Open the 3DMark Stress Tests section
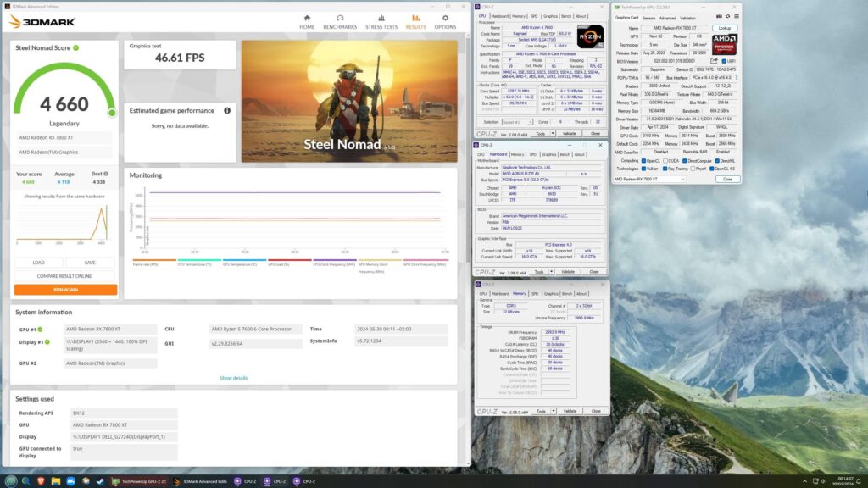The image size is (868, 488). [381, 21]
